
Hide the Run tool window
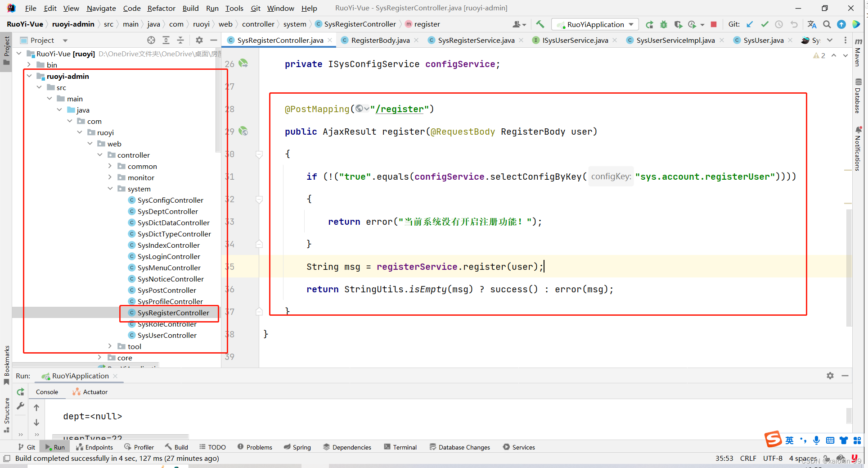tap(845, 376)
